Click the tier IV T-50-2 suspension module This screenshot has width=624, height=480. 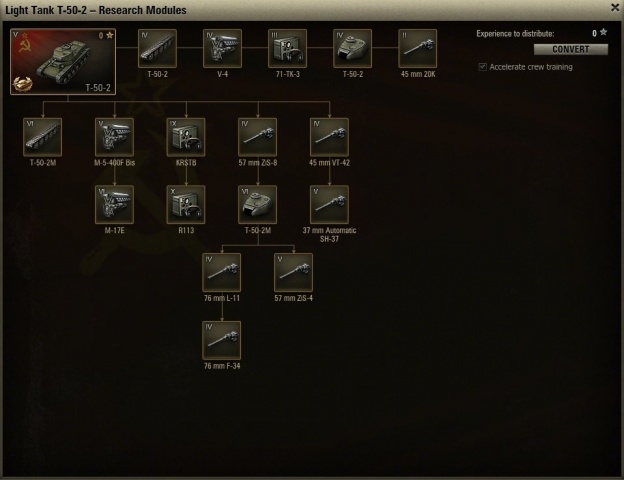pyautogui.click(x=158, y=48)
